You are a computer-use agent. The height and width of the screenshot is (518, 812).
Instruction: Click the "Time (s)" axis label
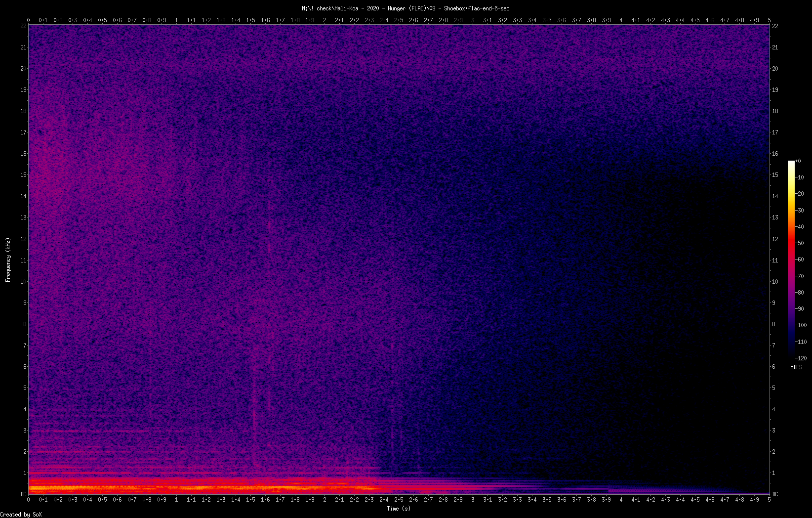tap(399, 508)
